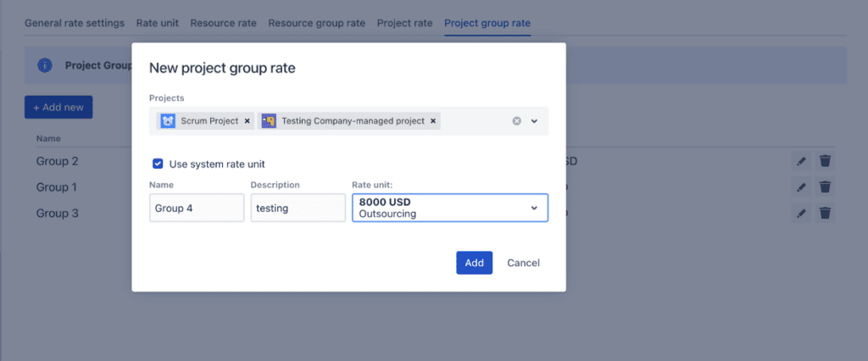Remove Scrum Project tag from Projects
Image resolution: width=868 pixels, height=361 pixels.
247,120
